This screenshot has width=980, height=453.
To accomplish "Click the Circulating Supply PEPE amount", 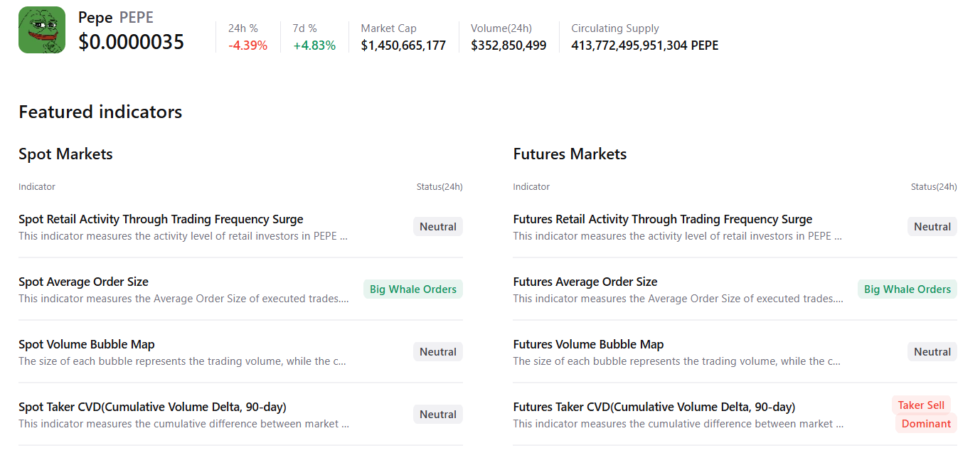I will click(644, 46).
